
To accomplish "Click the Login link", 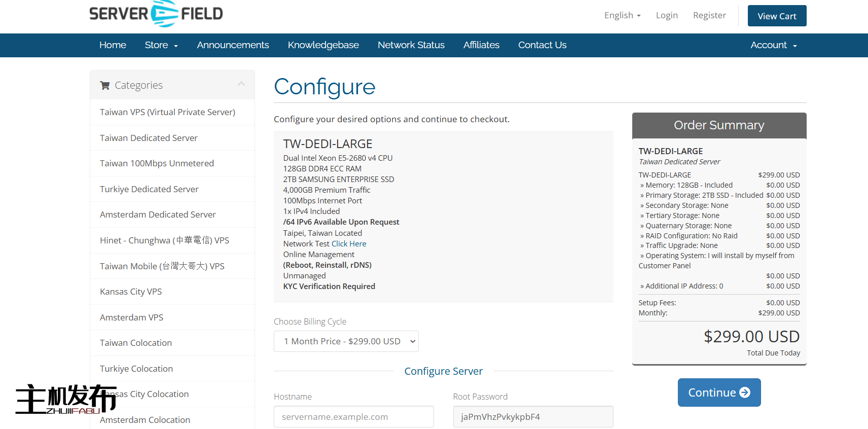I will point(666,15).
